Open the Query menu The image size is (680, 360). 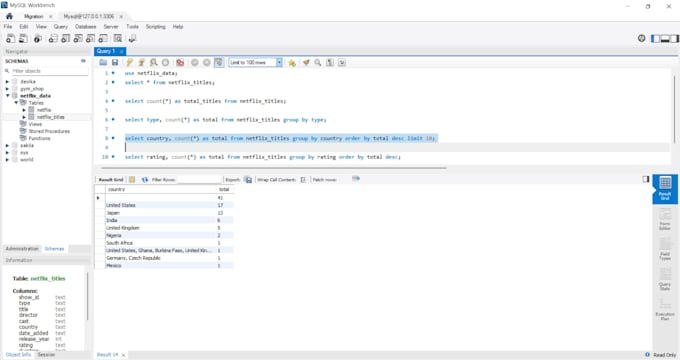60,26
